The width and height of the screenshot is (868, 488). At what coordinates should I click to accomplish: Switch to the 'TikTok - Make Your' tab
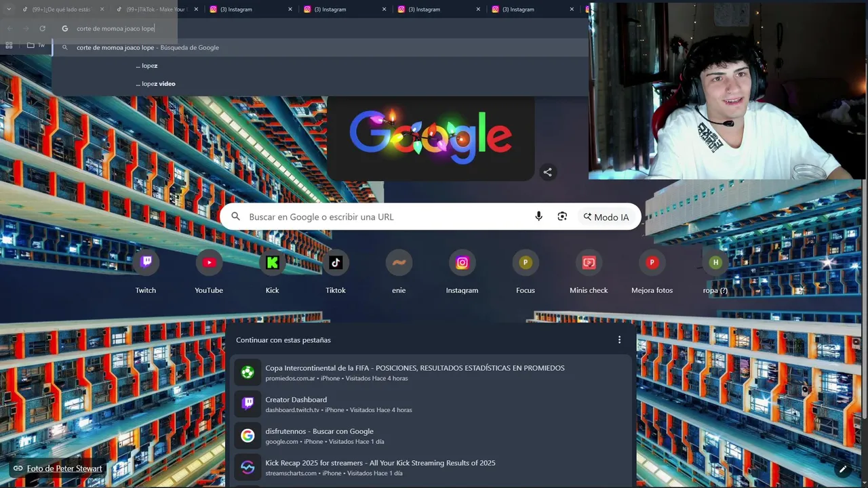point(155,9)
